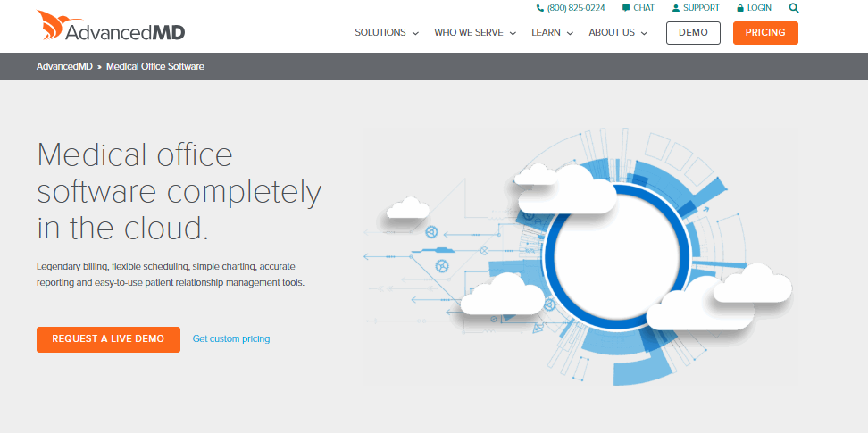The height and width of the screenshot is (442, 868).
Task: Select Medical Office Software breadcrumb
Action: click(155, 67)
